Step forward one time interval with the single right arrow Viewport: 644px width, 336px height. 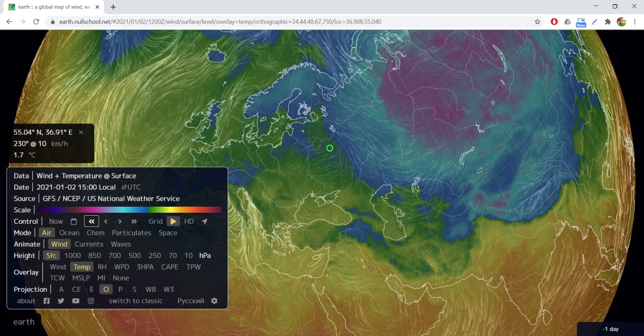coord(120,221)
